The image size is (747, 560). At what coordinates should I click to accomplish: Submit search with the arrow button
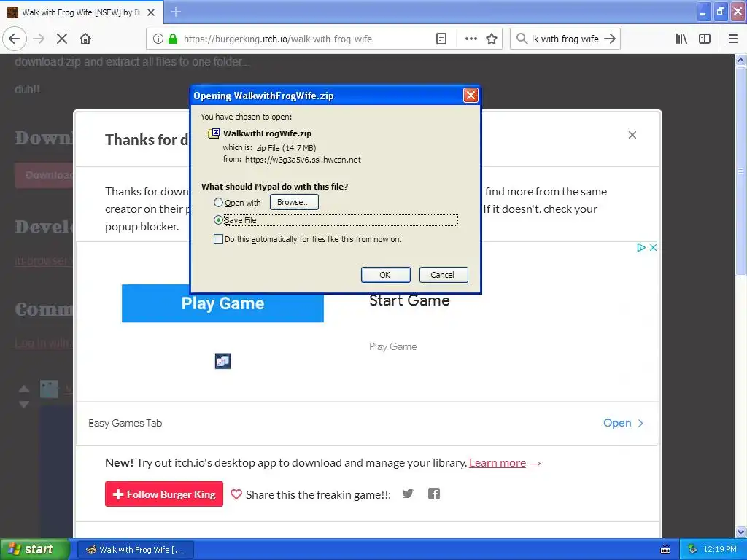pos(610,39)
